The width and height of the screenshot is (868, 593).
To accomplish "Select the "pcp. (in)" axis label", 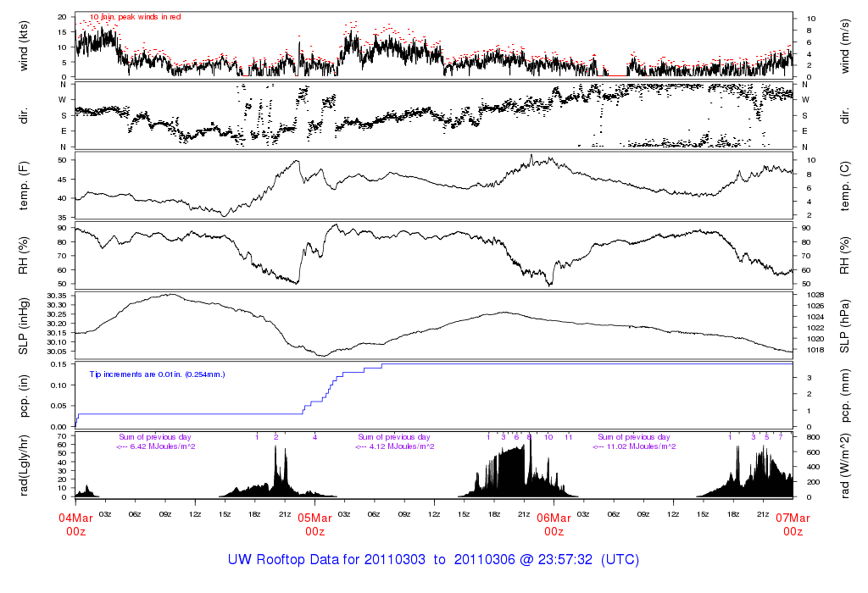I will click(24, 396).
